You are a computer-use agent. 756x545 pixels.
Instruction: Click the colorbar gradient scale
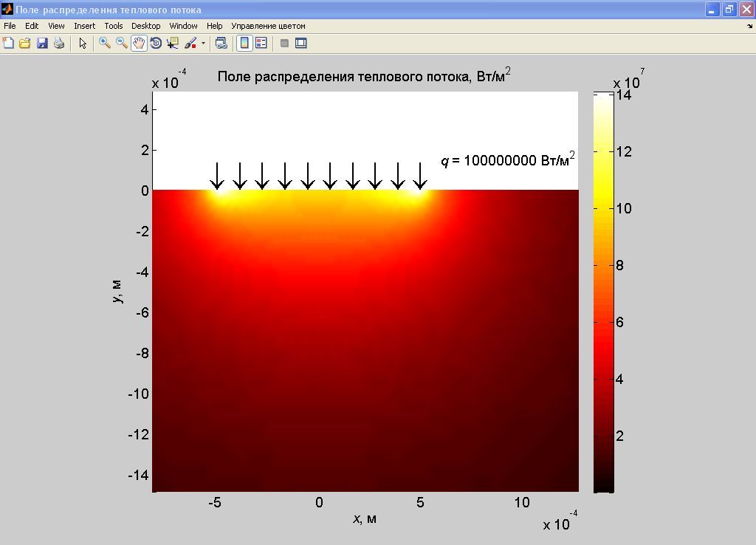pos(603,292)
